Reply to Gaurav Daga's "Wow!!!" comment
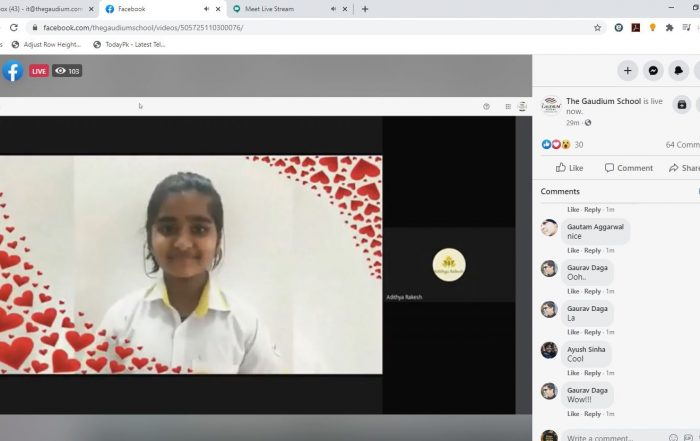 tap(592, 414)
